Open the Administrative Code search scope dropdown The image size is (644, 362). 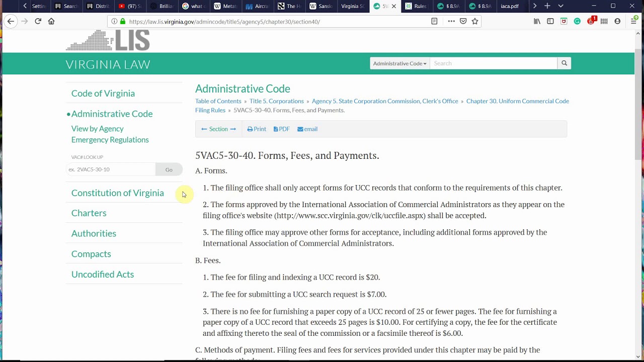pos(400,63)
